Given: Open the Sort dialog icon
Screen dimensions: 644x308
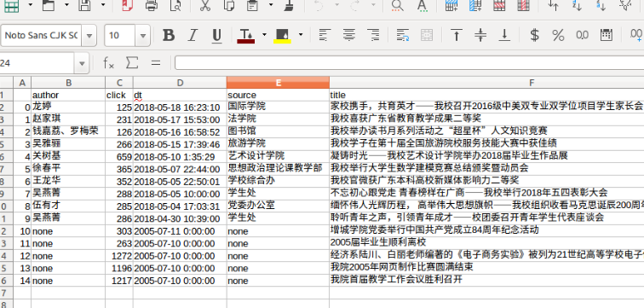Looking at the screenshot, I should (x=553, y=5).
